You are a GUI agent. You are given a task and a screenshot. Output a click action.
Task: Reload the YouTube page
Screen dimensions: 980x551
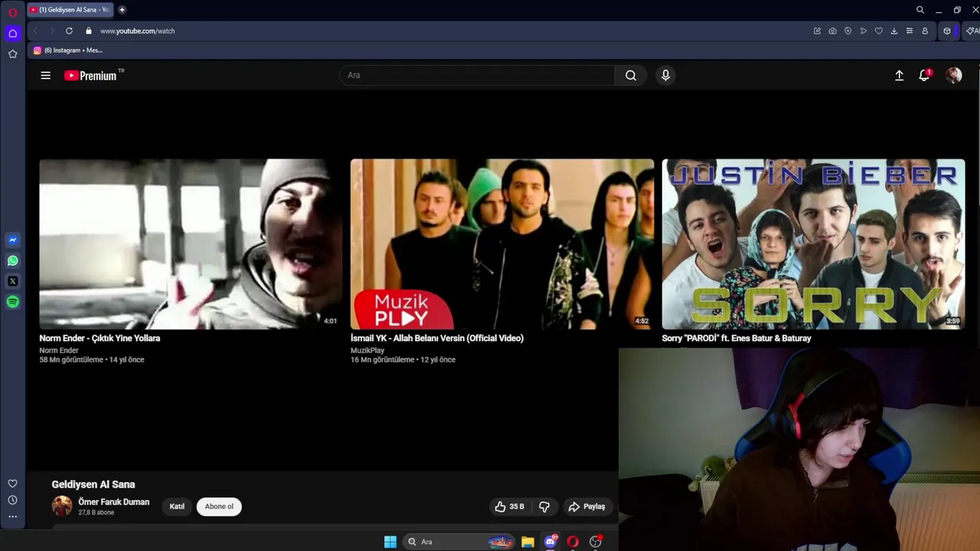[69, 31]
